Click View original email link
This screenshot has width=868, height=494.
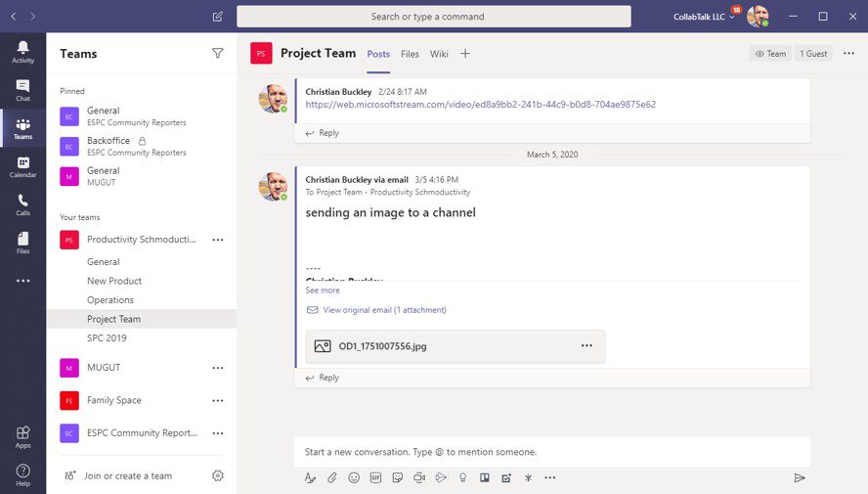pos(384,310)
